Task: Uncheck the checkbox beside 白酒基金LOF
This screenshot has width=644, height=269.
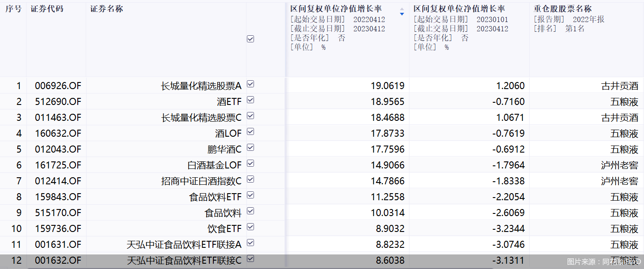Action: click(250, 164)
